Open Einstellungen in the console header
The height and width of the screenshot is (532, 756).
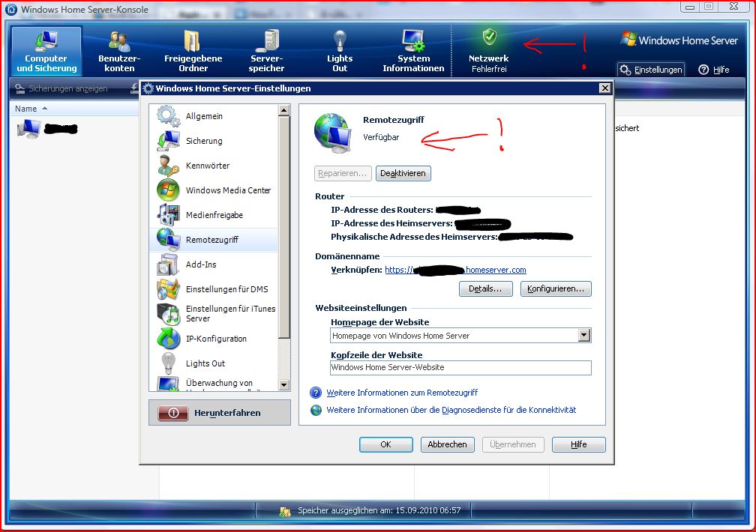point(651,70)
